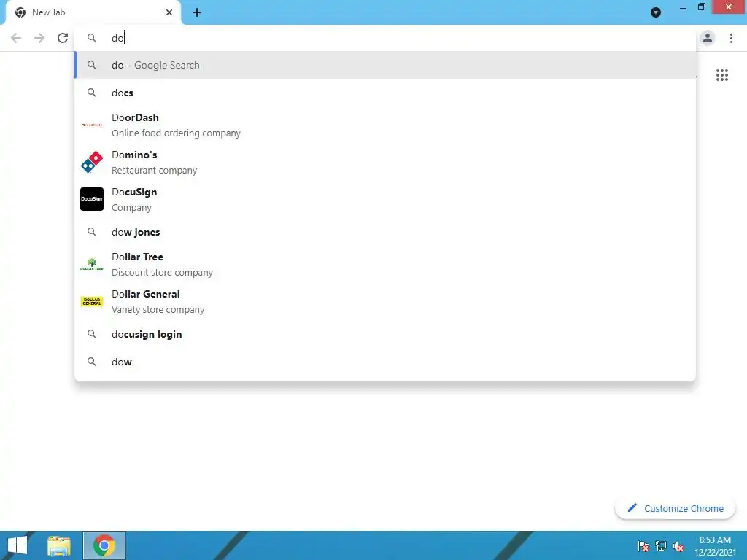
Task: Choose the 'dow' search suggestion
Action: tap(385, 362)
